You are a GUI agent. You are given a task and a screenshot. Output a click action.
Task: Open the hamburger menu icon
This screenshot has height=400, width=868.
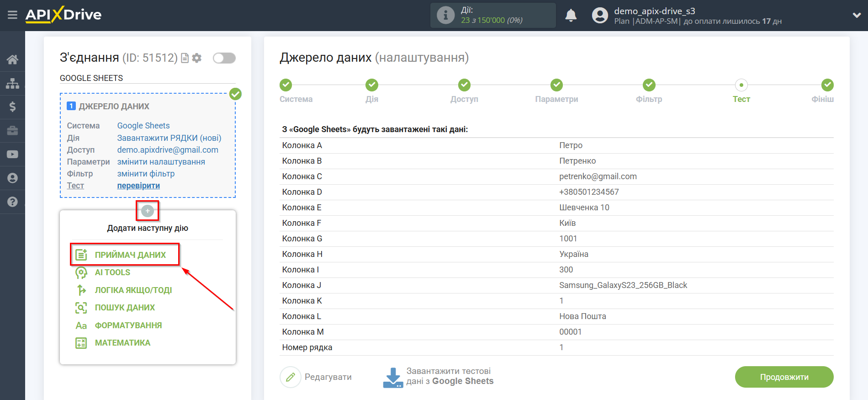point(12,15)
